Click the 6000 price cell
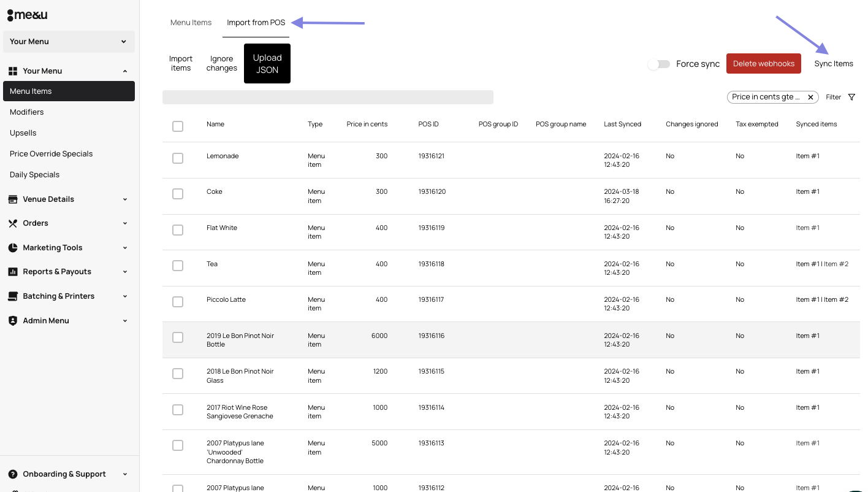Viewport: 868px width, 492px height. click(x=379, y=336)
